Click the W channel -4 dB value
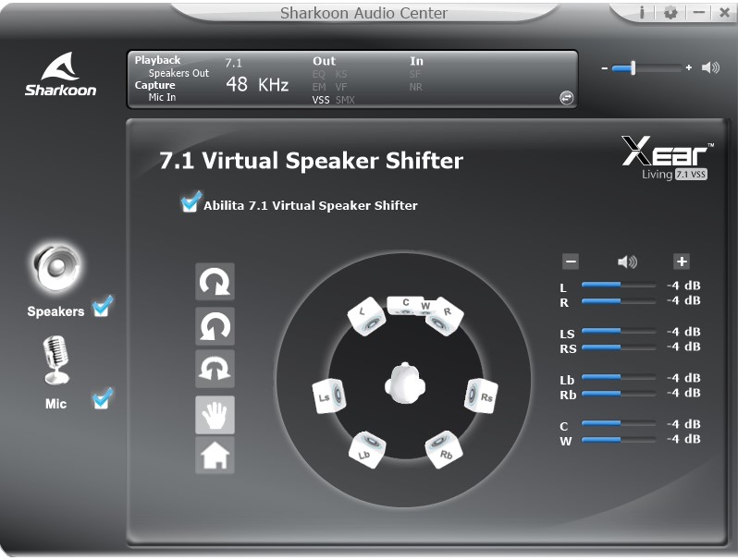This screenshot has width=738, height=560. click(683, 439)
